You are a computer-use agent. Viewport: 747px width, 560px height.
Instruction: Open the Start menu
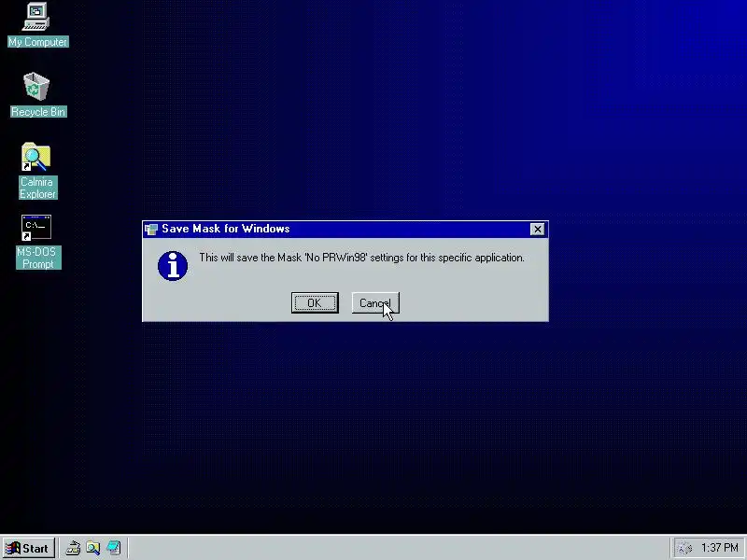29,549
